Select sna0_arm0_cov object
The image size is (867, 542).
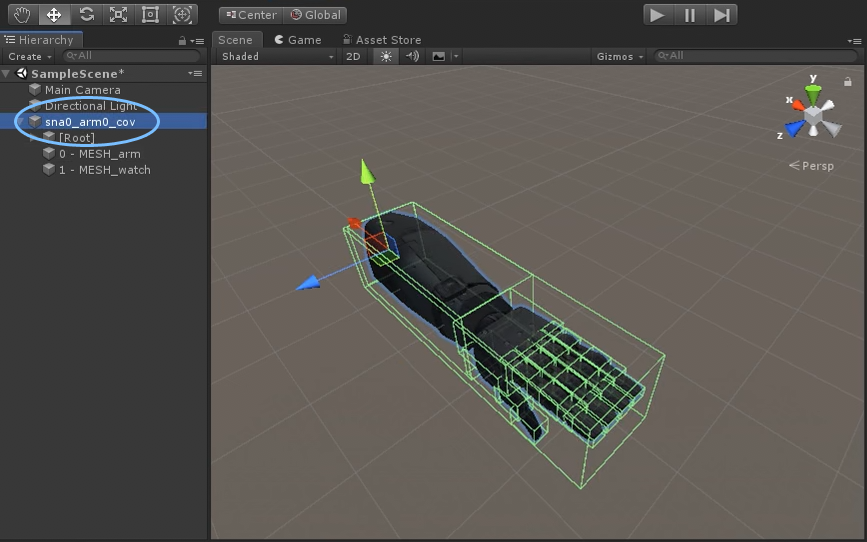[104, 122]
